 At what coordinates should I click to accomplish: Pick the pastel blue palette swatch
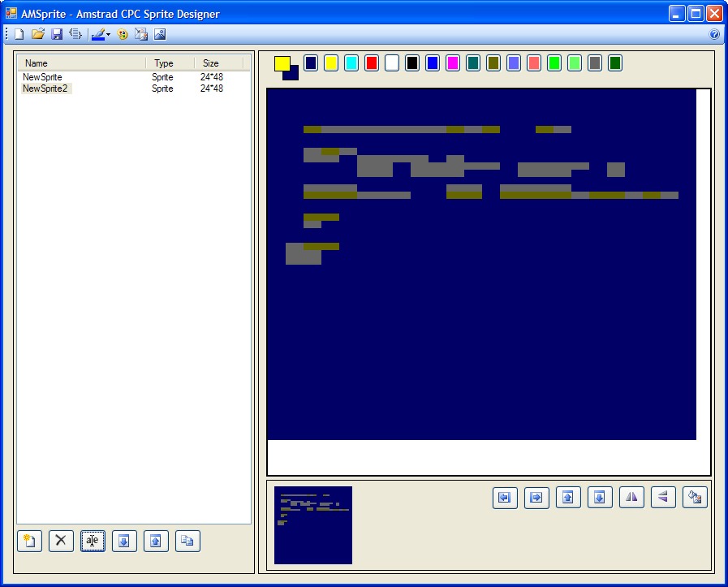514,63
